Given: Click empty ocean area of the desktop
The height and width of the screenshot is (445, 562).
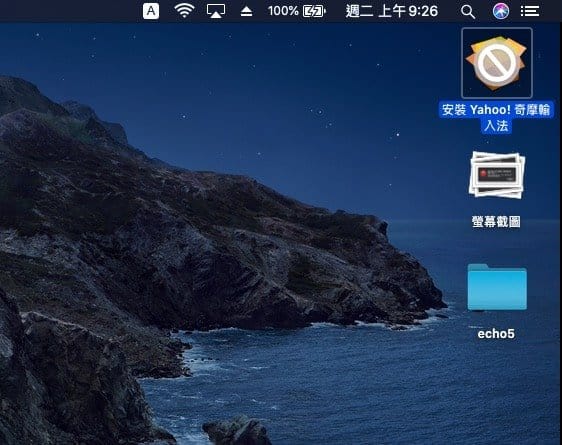Looking at the screenshot, I should [358, 387].
